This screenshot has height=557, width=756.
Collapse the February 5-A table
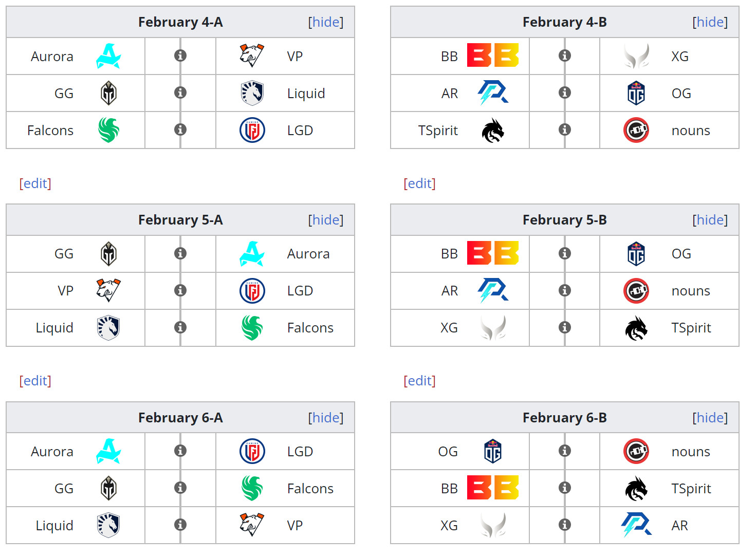pos(326,220)
